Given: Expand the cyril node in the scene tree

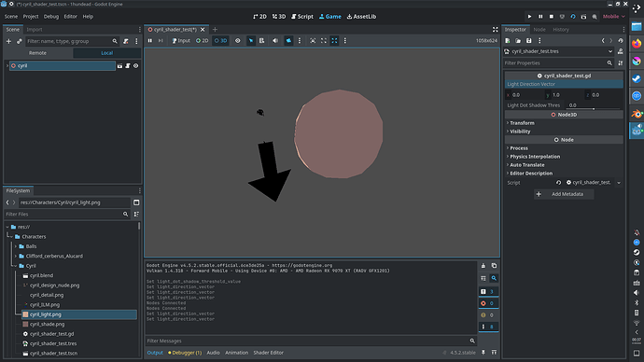Looking at the screenshot, I should click(x=7, y=65).
